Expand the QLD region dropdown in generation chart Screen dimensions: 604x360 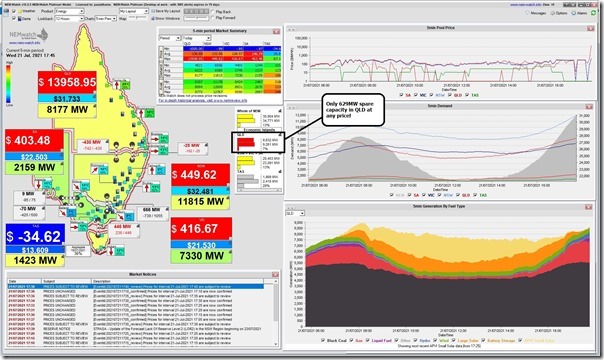click(295, 213)
